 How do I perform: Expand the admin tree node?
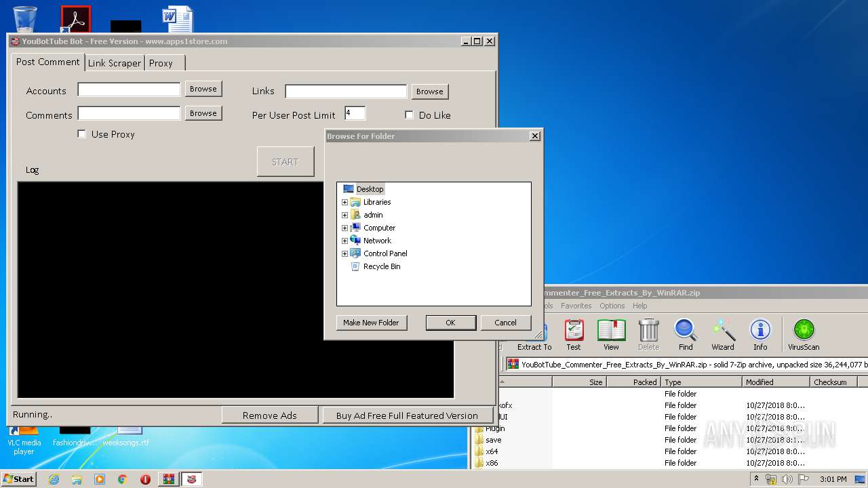pos(344,215)
